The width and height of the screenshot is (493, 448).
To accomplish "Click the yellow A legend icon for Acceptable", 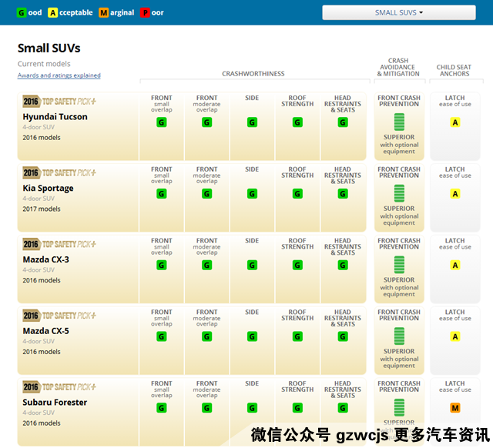I will click(52, 12).
